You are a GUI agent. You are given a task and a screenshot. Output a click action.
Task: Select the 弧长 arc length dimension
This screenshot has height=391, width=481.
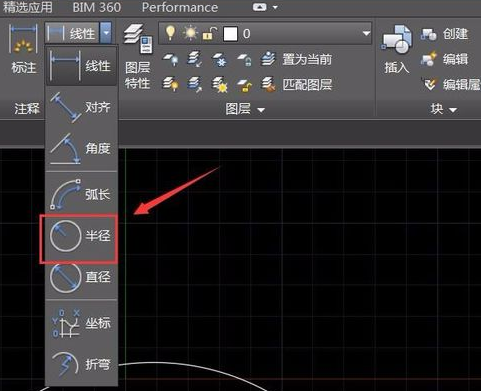80,194
